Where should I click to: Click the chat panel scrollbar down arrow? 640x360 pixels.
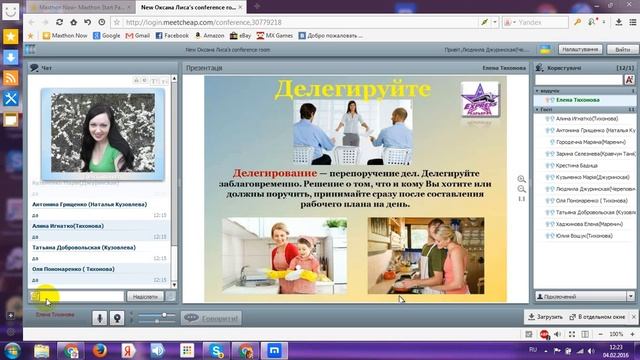174,284
